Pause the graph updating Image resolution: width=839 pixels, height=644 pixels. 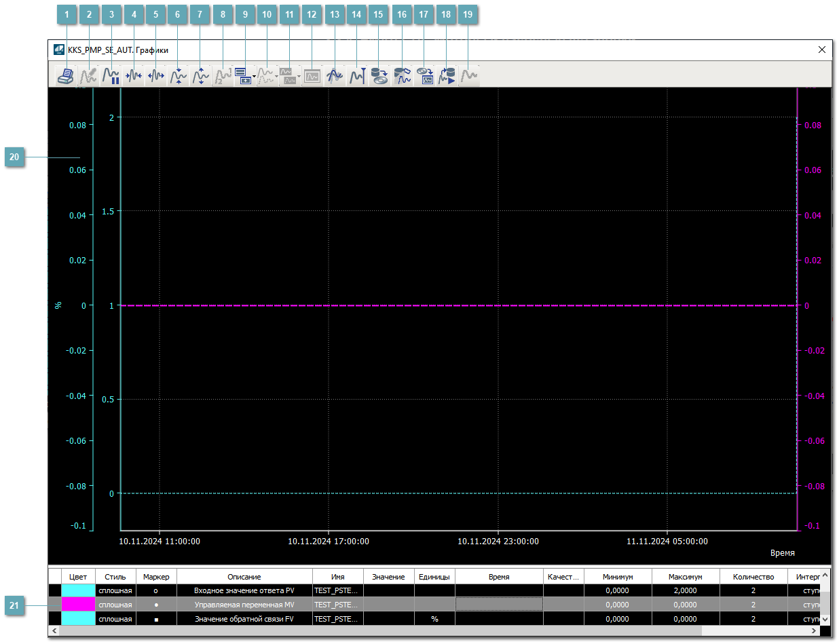pyautogui.click(x=111, y=76)
